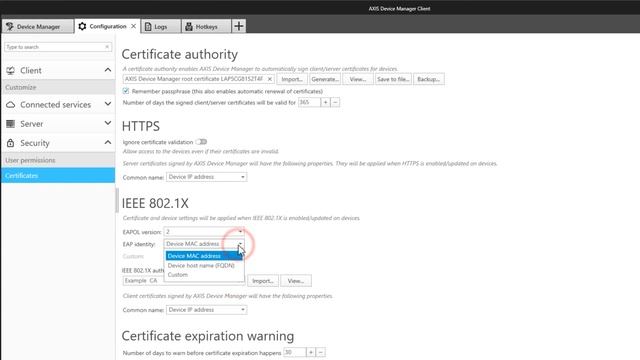This screenshot has width=640, height=360.
Task: Open EAPOL version dropdown
Action: 204,232
